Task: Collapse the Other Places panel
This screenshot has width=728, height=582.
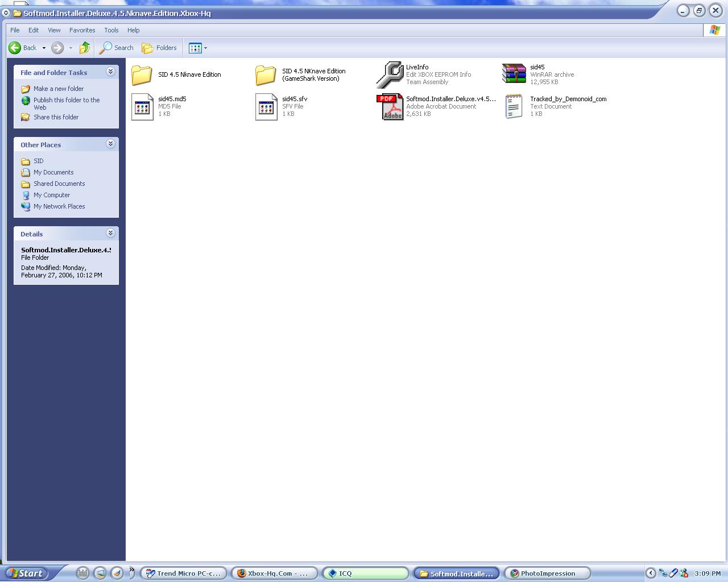Action: [x=110, y=144]
